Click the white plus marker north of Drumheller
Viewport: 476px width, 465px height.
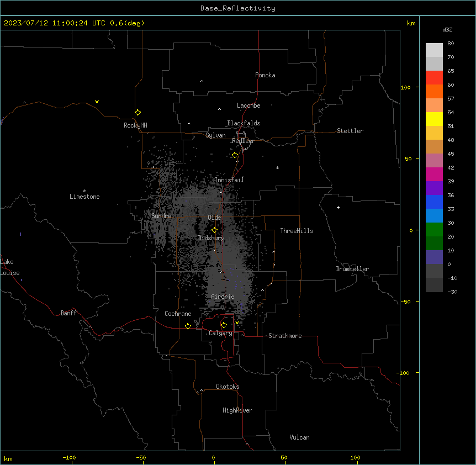click(x=338, y=207)
